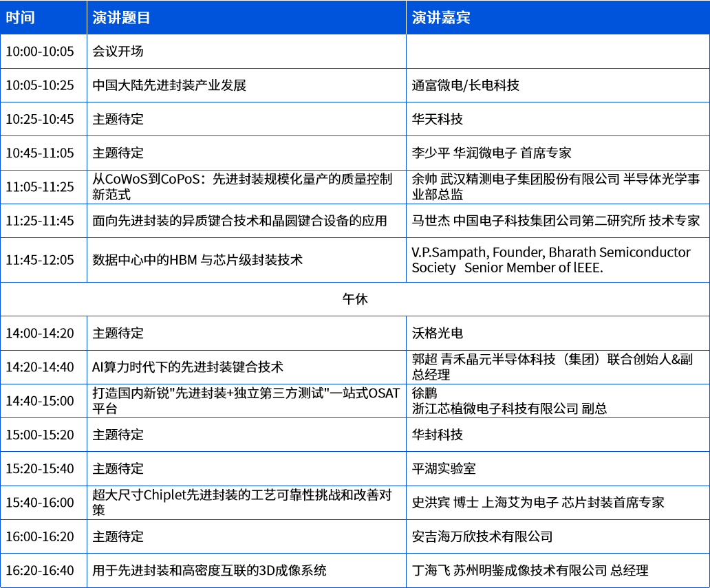Click the 华天科技 speaker cell

558,119
